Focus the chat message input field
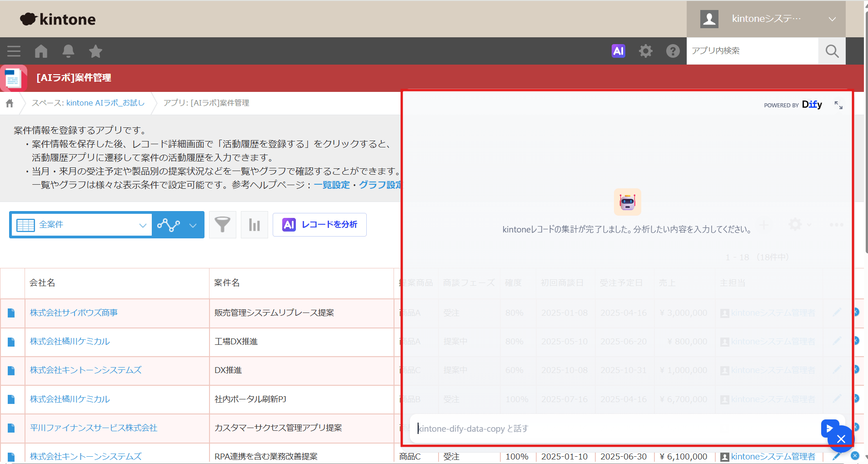Screen dimensions: 868x464 click(x=614, y=429)
